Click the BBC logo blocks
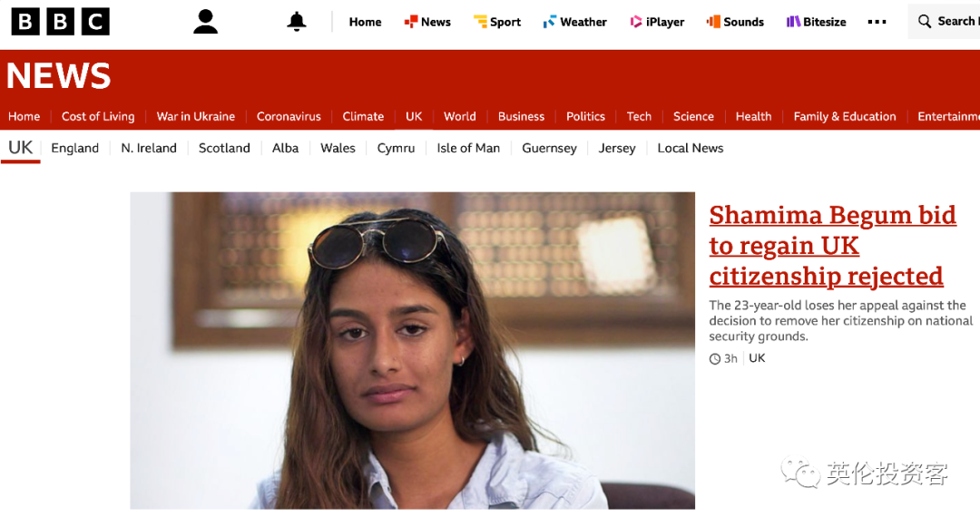The image size is (980, 517). [61, 22]
